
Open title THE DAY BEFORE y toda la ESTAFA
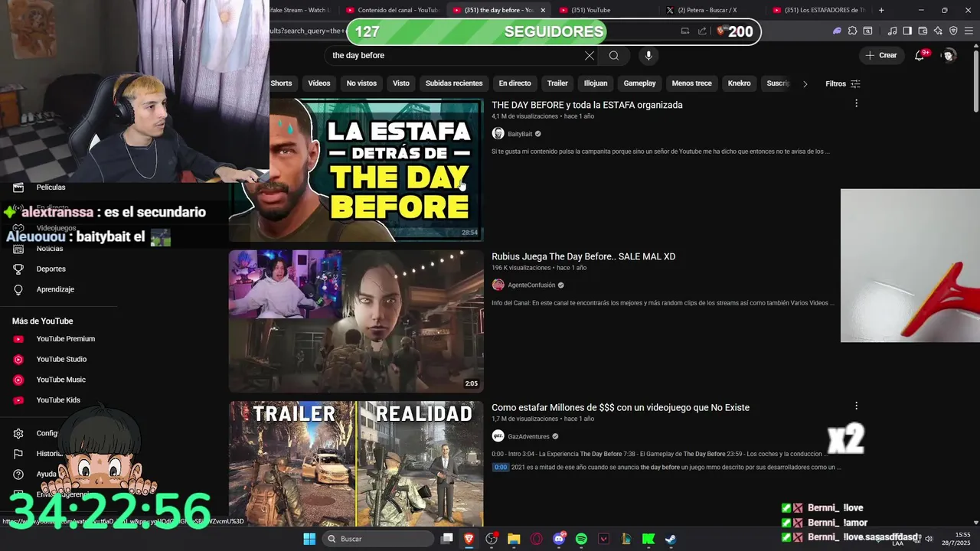coord(587,105)
